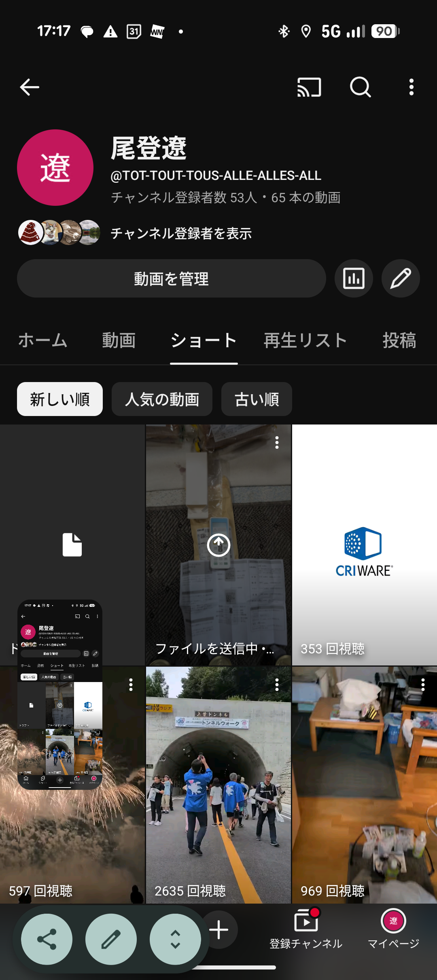Tap the screenshot edit pencil button
The image size is (437, 980).
(x=111, y=940)
